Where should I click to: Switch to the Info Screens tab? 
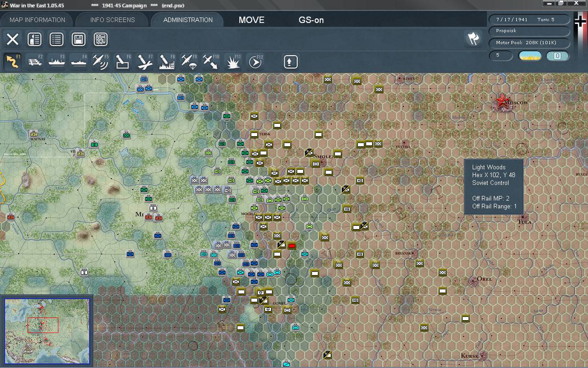113,20
